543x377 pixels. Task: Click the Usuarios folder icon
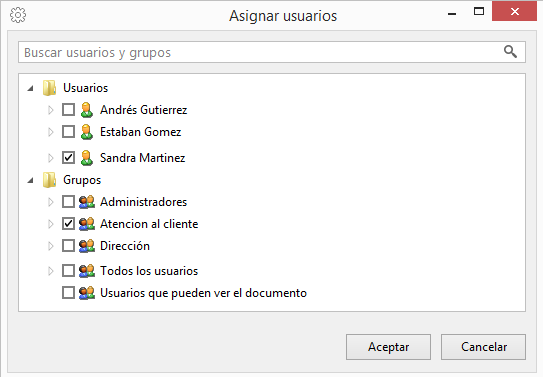click(x=49, y=88)
